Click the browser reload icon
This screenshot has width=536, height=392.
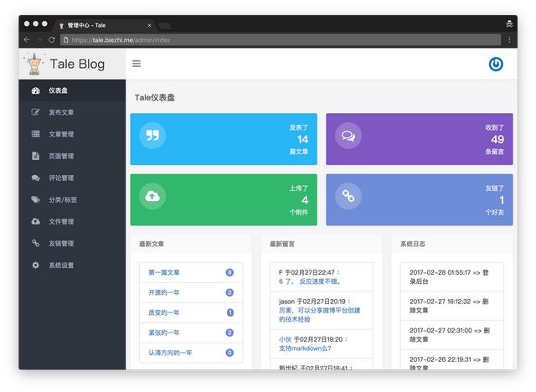coord(52,39)
